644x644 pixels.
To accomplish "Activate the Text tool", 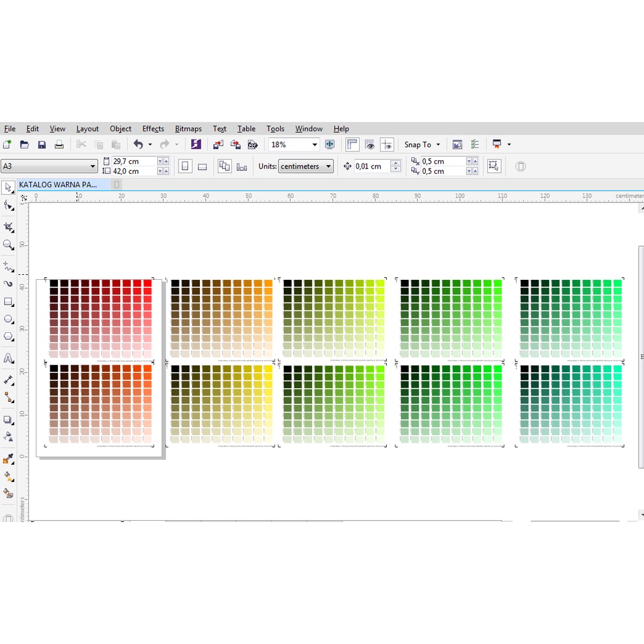I will pyautogui.click(x=8, y=358).
